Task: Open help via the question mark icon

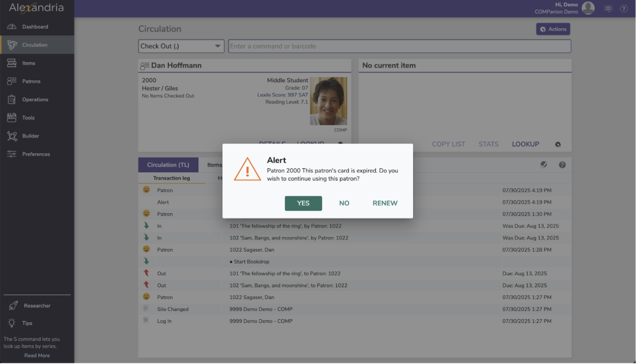Action: (x=623, y=9)
